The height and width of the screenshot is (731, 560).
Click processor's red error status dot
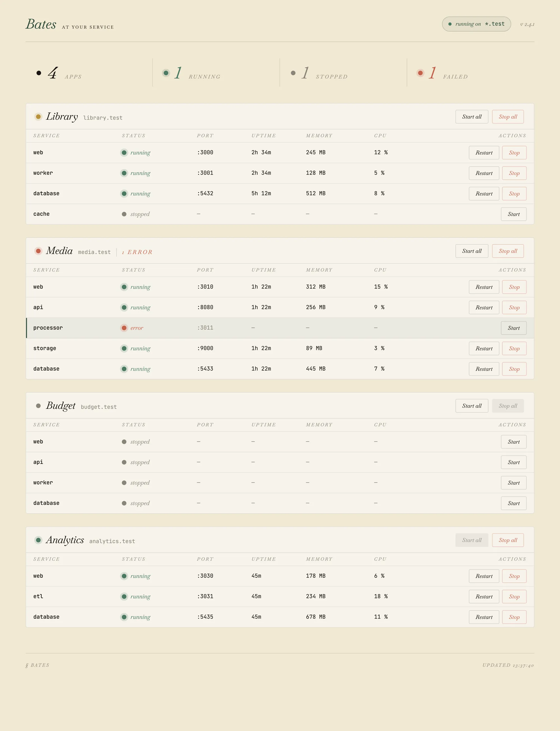pos(124,328)
